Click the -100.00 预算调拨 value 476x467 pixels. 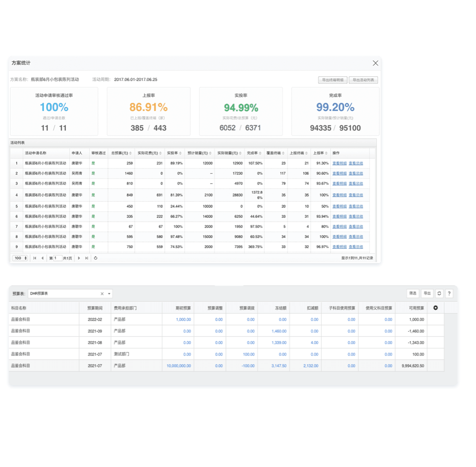click(248, 366)
